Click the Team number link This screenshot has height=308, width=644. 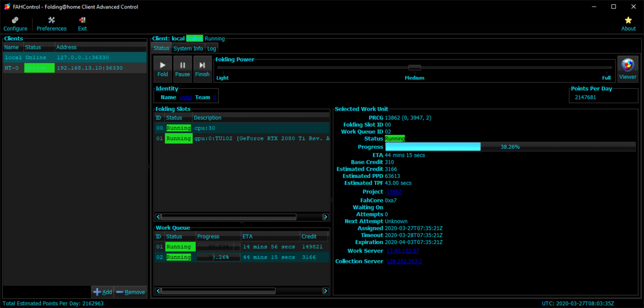(214, 97)
